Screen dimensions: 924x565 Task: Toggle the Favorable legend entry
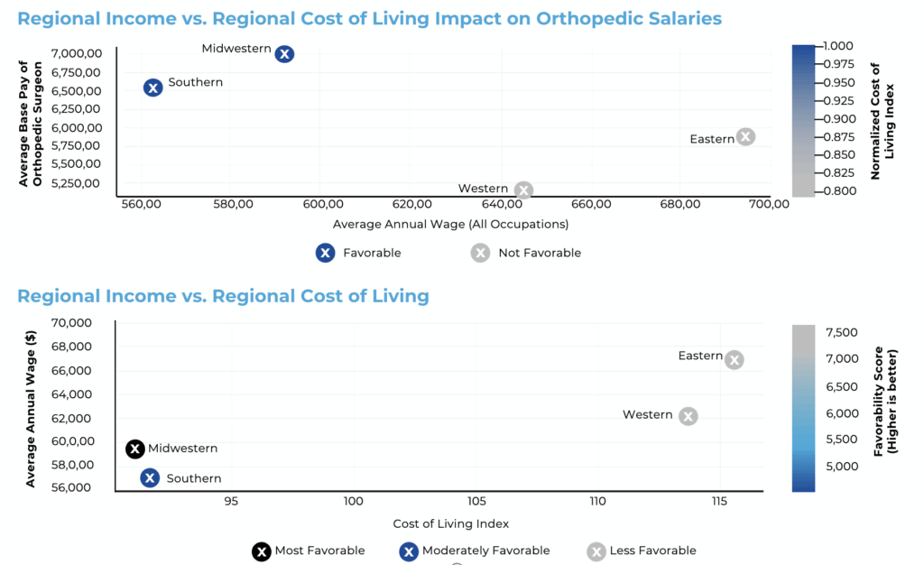click(358, 253)
